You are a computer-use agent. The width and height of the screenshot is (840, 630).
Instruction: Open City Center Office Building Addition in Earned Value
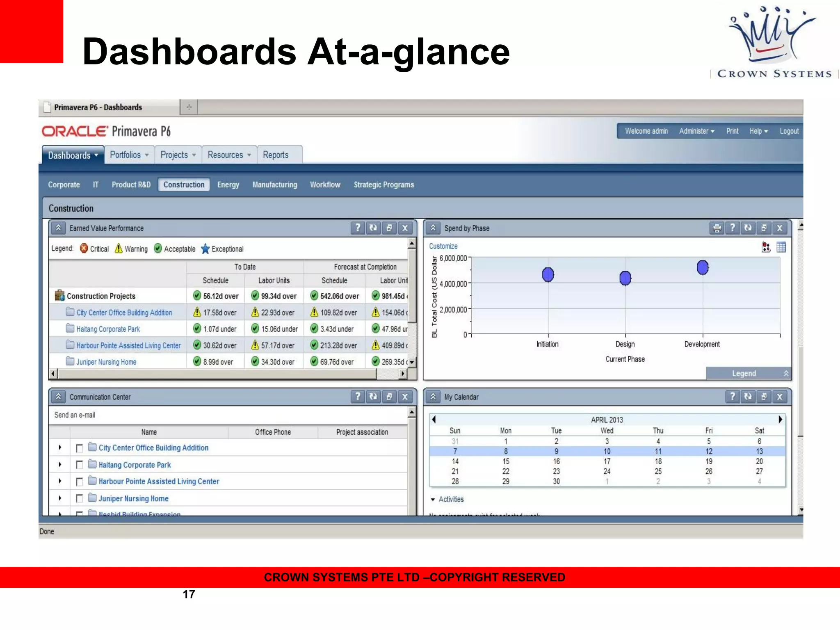click(x=124, y=313)
